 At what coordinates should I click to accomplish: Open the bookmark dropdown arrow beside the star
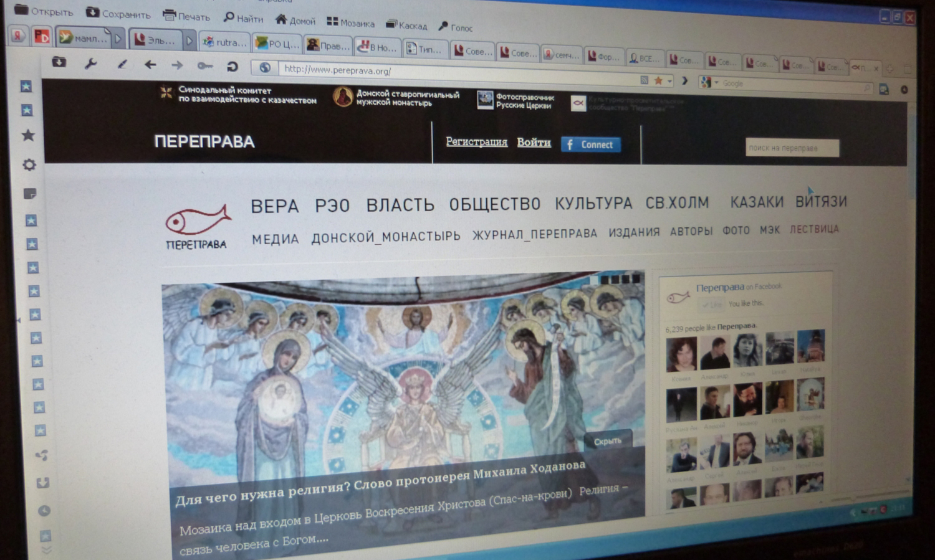tap(669, 81)
